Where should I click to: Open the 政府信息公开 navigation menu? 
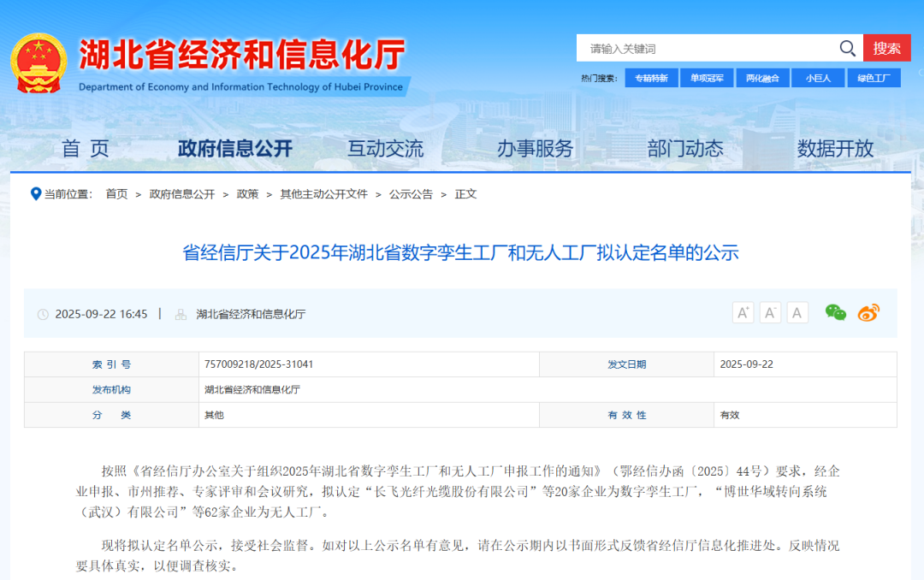235,149
